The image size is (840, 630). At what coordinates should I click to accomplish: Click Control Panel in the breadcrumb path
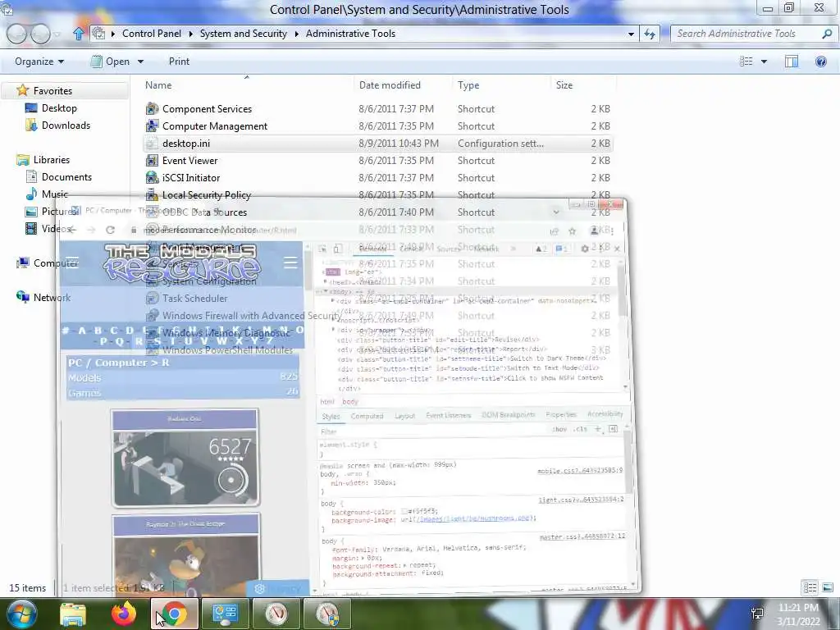(152, 33)
